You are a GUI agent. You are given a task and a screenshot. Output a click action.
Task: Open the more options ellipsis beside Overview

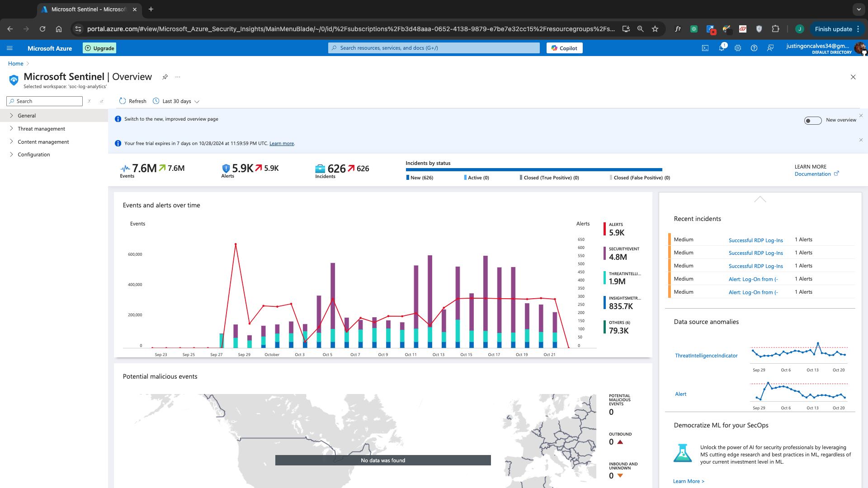[178, 77]
